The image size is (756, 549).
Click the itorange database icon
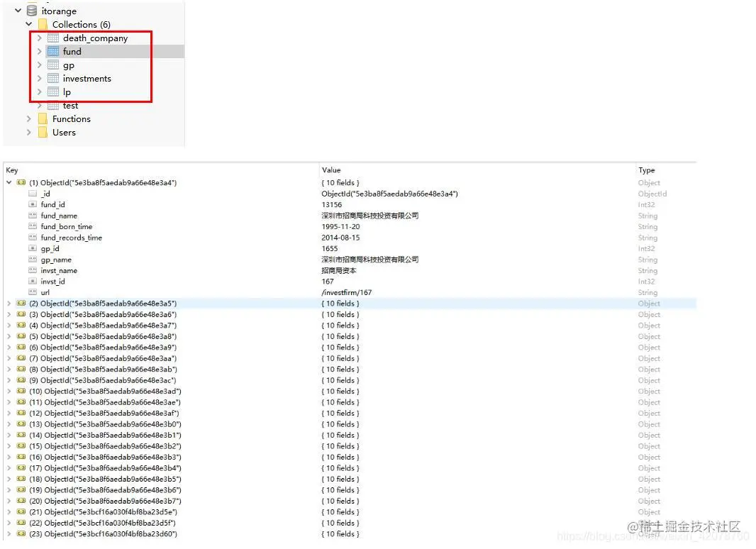32,11
